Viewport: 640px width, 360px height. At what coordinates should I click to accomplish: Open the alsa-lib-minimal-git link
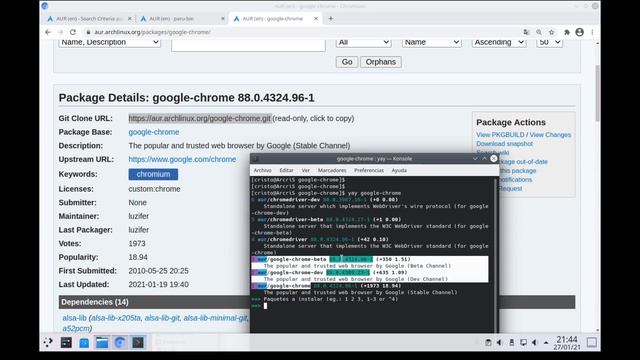[x=215, y=318]
